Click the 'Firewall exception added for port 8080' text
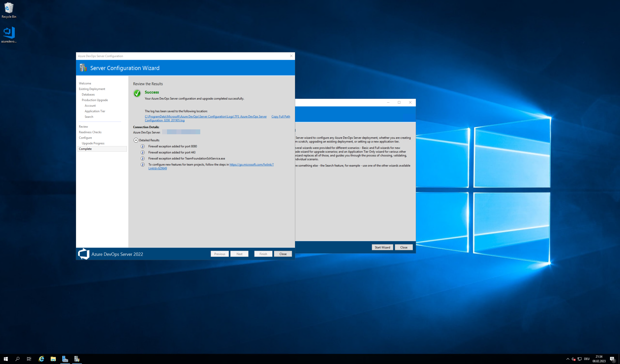This screenshot has width=620, height=364. click(173, 146)
